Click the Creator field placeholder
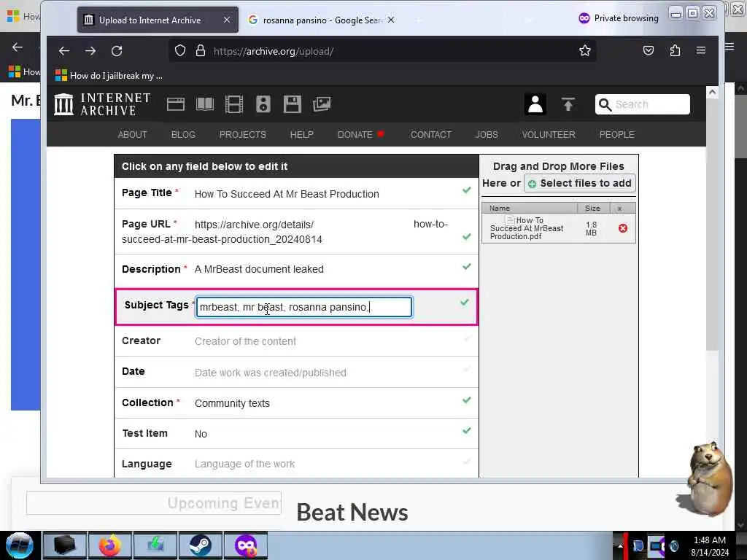747x560 pixels. [245, 341]
